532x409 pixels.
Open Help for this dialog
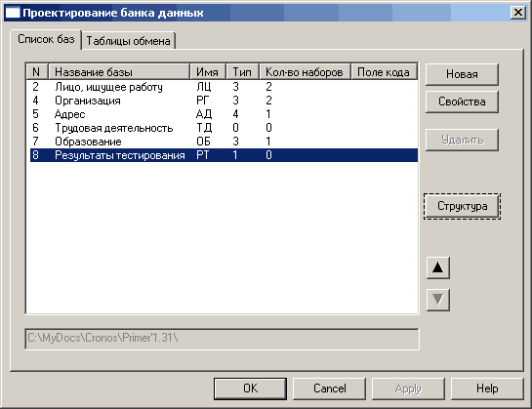click(x=487, y=389)
